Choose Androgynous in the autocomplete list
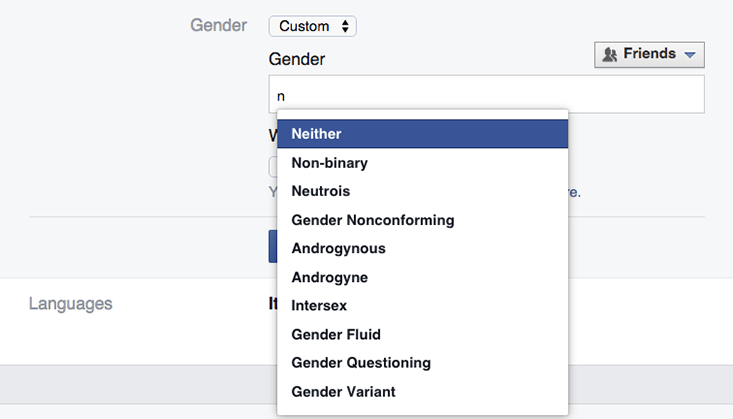This screenshot has width=733, height=419. point(423,248)
